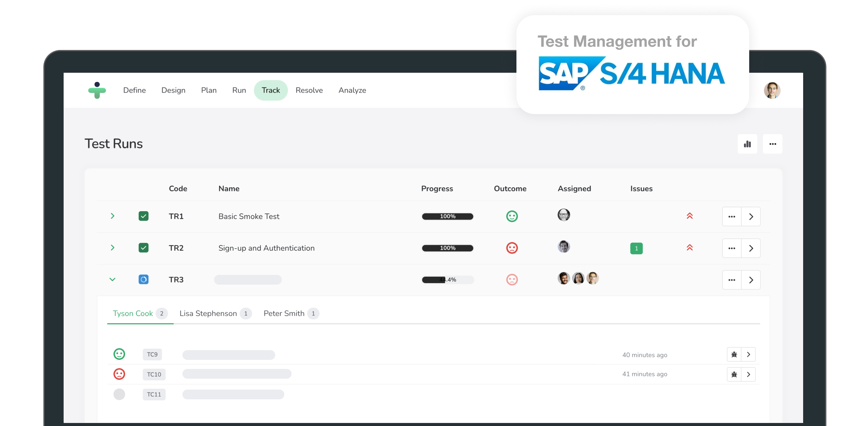868x426 pixels.
Task: Click the 44.4% progress bar on TR3
Action: (x=447, y=280)
